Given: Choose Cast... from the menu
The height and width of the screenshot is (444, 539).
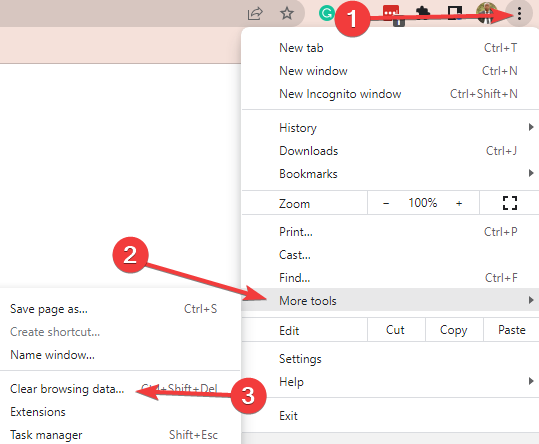Looking at the screenshot, I should (390, 255).
